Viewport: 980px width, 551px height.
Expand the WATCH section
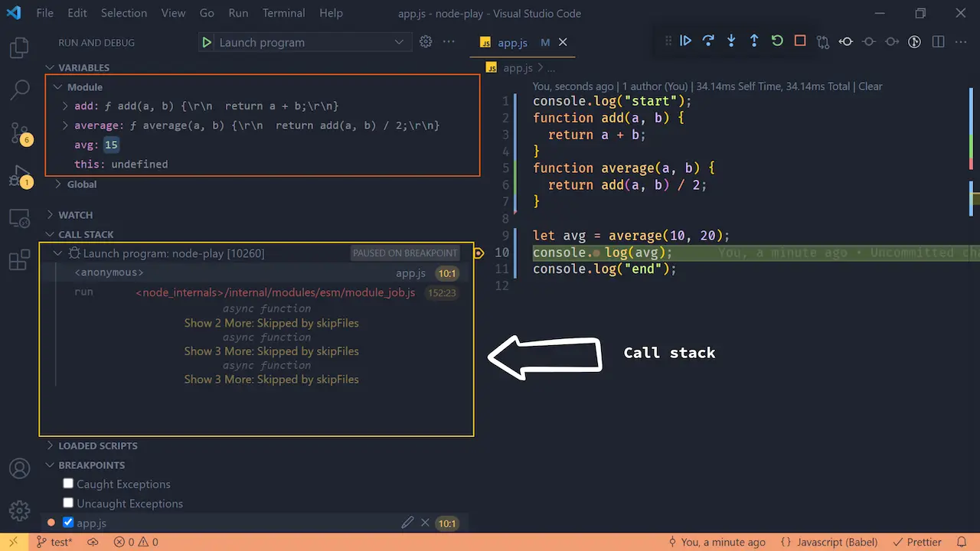pos(51,215)
